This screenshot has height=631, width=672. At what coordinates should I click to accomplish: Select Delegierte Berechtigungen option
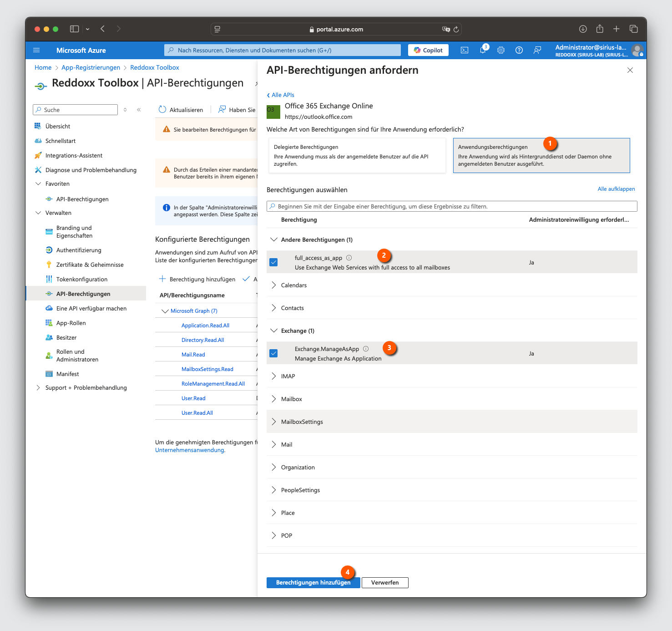[357, 156]
